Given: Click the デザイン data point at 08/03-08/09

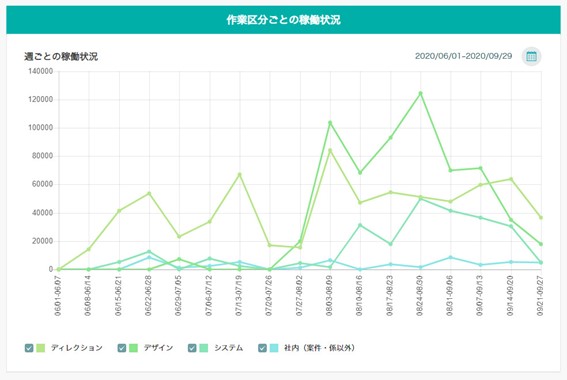Looking at the screenshot, I should pyautogui.click(x=330, y=123).
